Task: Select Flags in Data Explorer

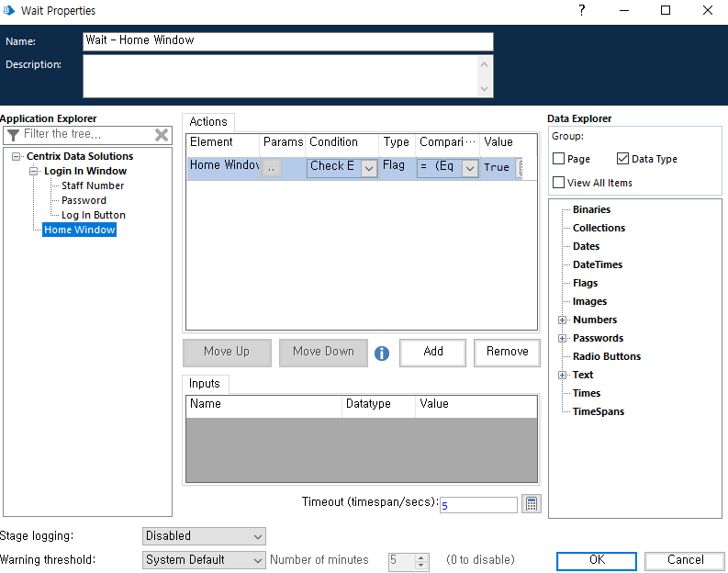Action: pyautogui.click(x=585, y=283)
